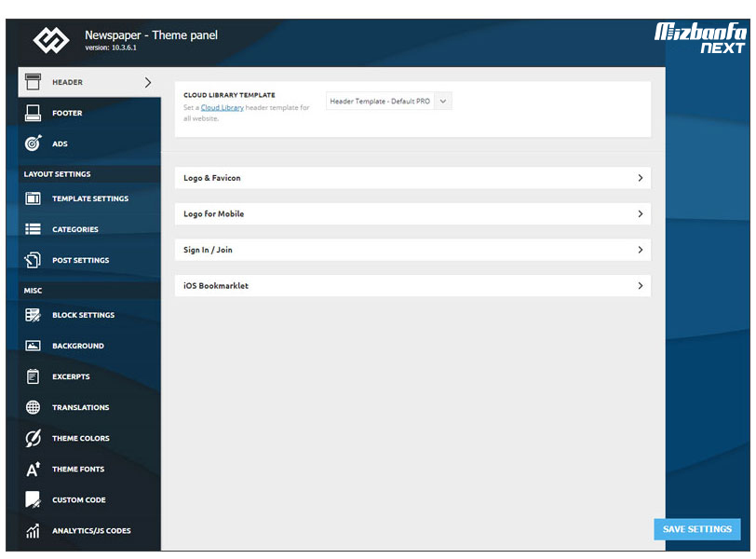Screen dimensions: 756x559
Task: Open the Footer menu item
Action: (89, 113)
